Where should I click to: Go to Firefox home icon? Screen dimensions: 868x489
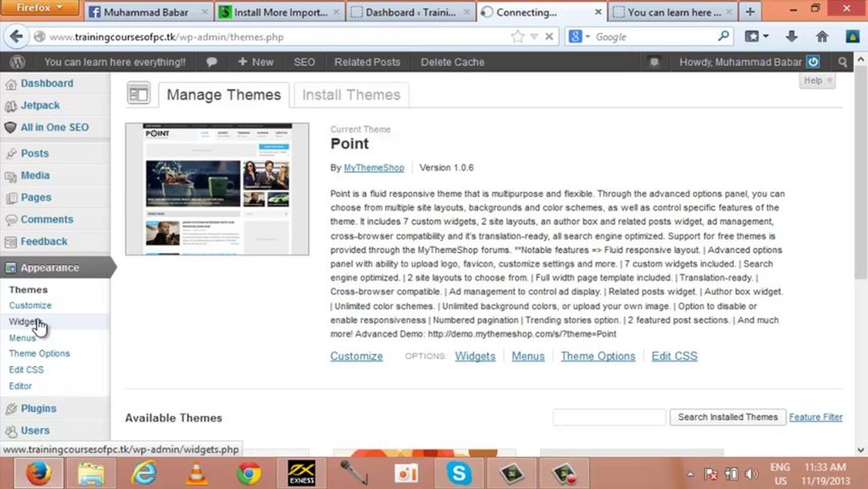click(x=822, y=37)
